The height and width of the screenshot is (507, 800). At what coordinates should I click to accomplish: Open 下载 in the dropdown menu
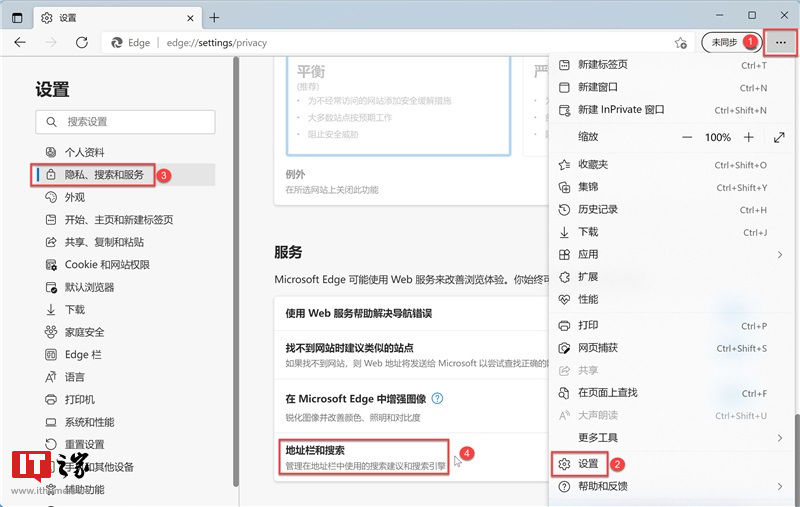click(672, 232)
